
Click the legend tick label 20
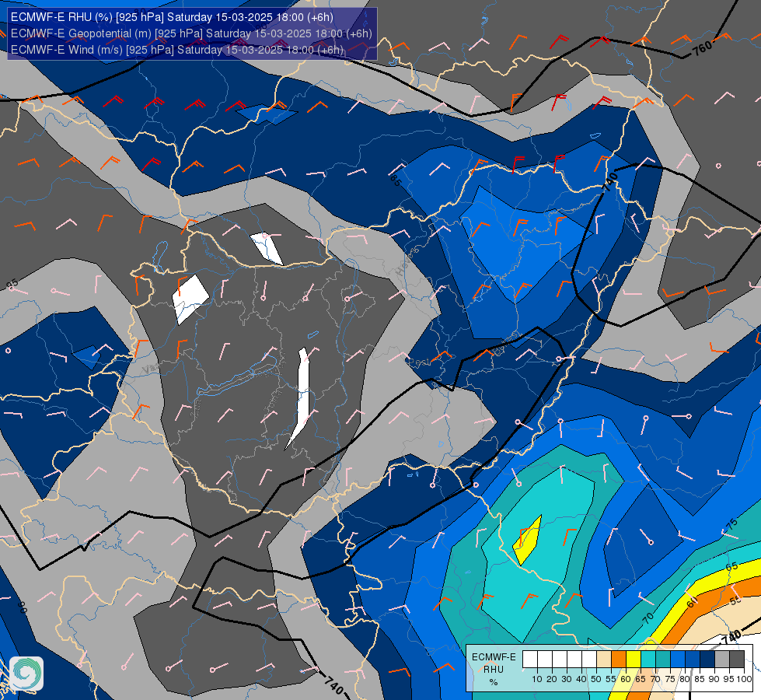[552, 679]
